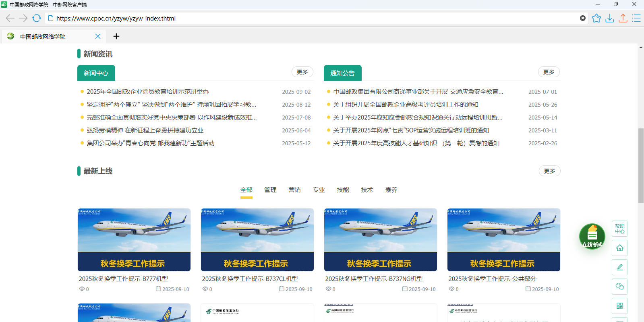Open news 弘扬劳模精神 在新征程上奋勇拼搏建功立业
This screenshot has width=644, height=322.
(x=145, y=130)
